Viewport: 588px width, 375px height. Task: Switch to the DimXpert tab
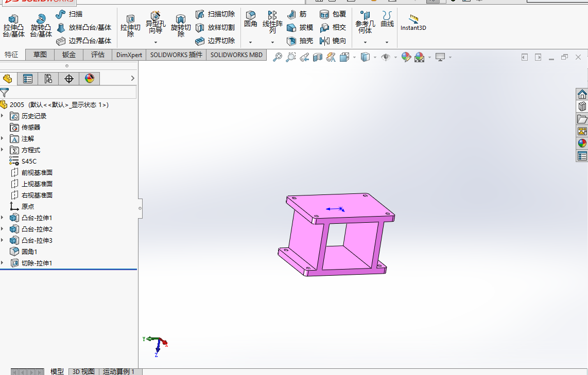click(129, 55)
